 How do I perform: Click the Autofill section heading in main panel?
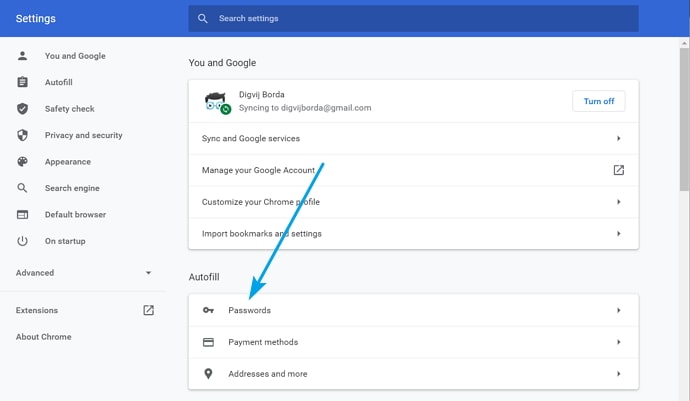point(204,277)
